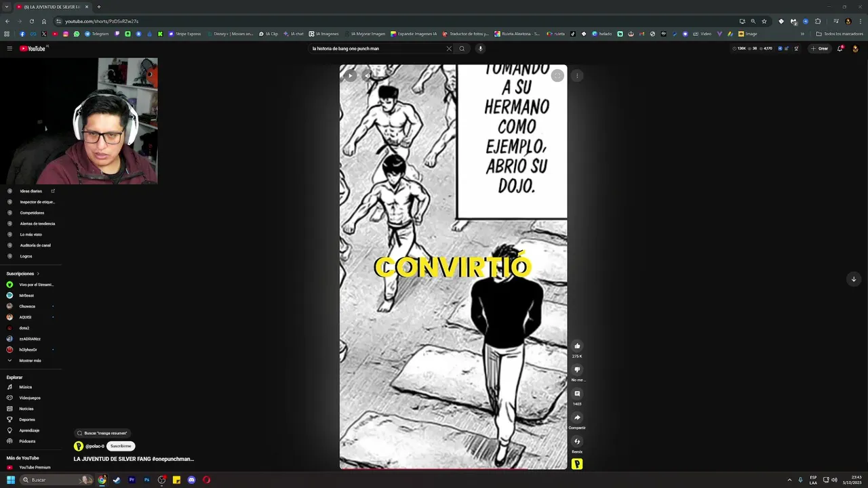Open Discord from the taskbar
Screen dimensions: 868x488
tap(191, 480)
